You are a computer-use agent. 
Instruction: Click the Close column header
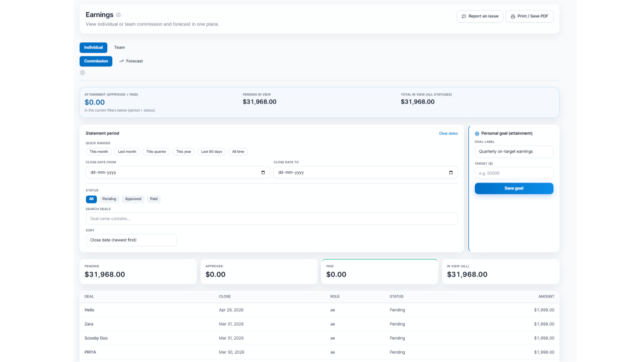click(x=225, y=297)
